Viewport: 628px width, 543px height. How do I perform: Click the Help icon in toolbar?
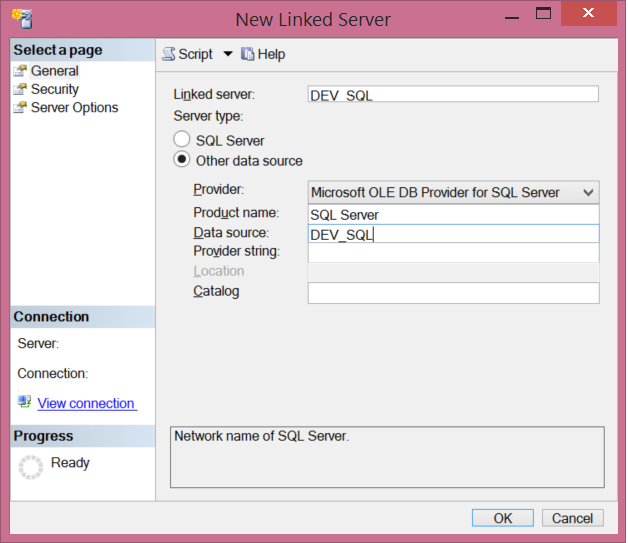(248, 54)
